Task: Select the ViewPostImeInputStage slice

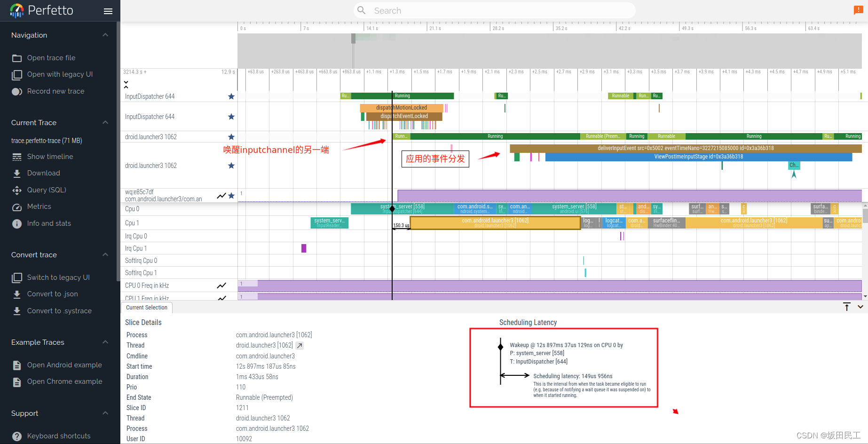Action: [x=699, y=157]
